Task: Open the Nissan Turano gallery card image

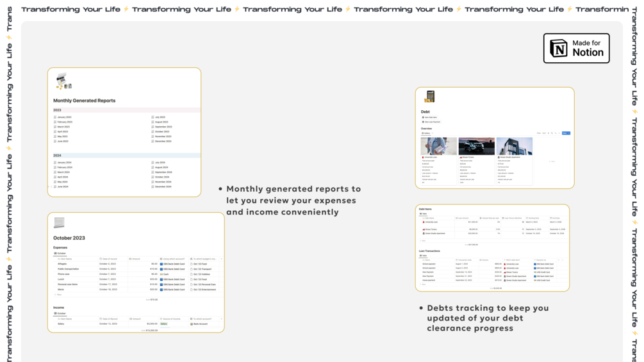Action: click(x=476, y=146)
